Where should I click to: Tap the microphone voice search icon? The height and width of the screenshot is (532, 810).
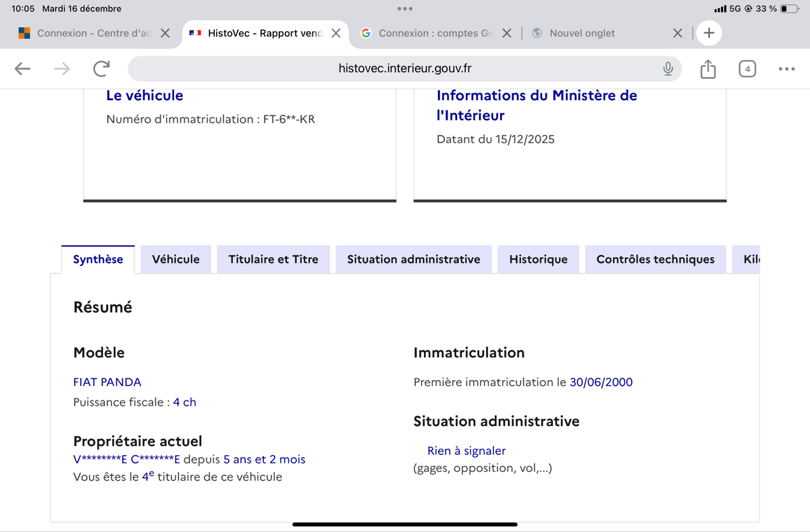668,68
